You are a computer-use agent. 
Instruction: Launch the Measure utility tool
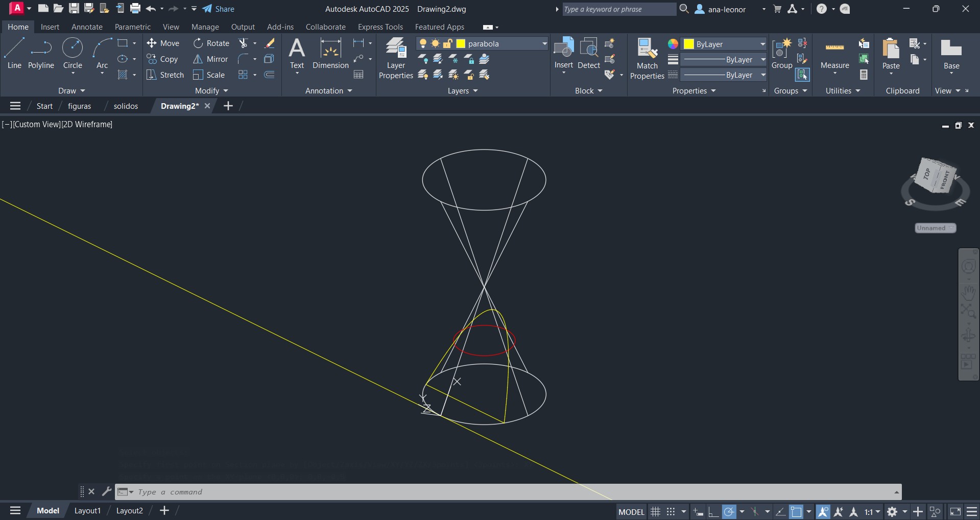point(834,54)
